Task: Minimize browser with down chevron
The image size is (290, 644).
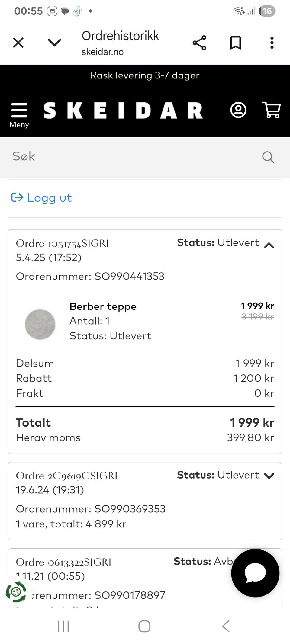Action: pyautogui.click(x=55, y=43)
